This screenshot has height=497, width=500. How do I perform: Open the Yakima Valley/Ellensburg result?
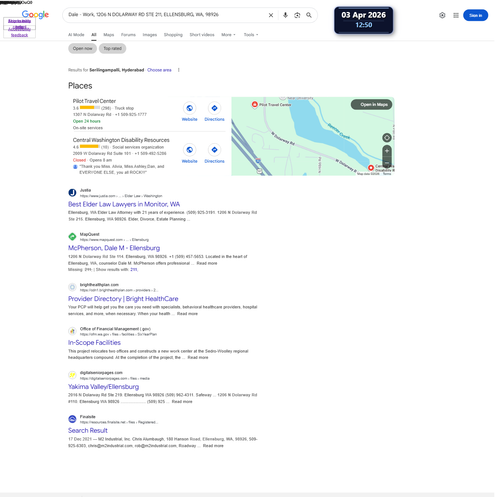tap(103, 387)
